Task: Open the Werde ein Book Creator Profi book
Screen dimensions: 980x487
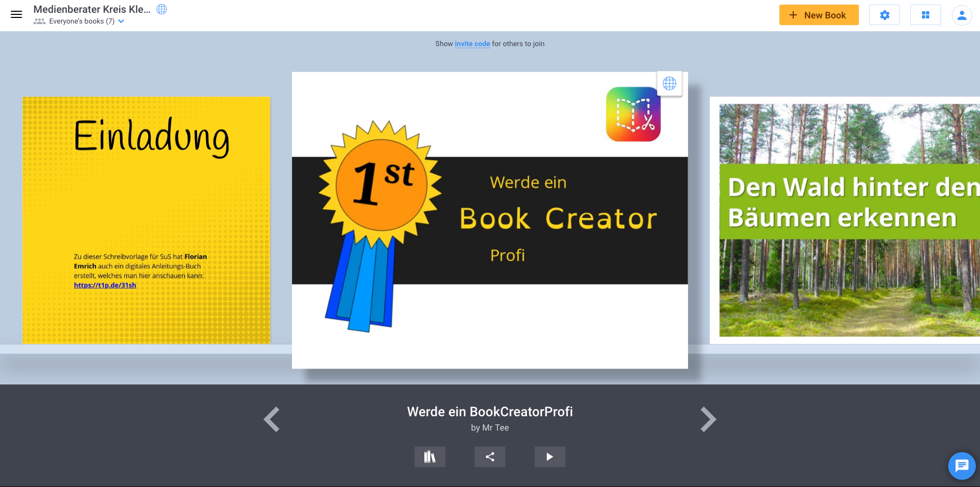Action: [490, 220]
